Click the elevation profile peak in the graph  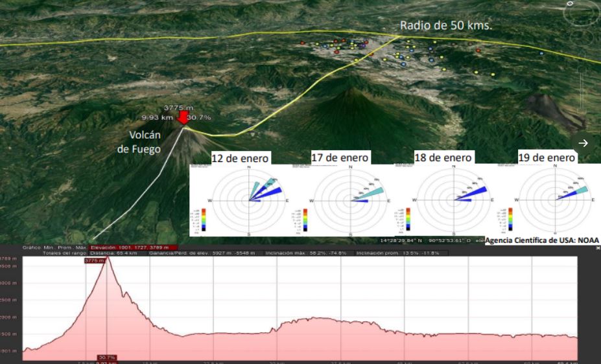coord(108,258)
